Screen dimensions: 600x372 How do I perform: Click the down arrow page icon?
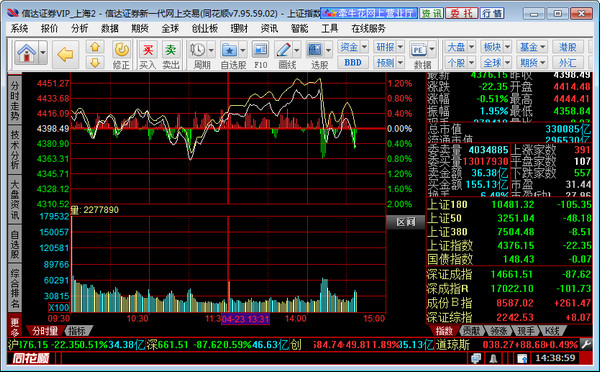coord(95,62)
